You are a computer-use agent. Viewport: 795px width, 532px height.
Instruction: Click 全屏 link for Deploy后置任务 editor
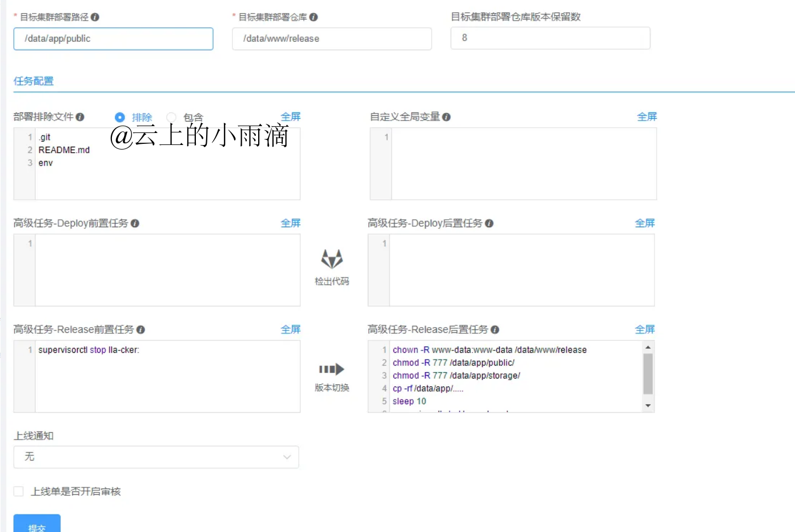[645, 223]
